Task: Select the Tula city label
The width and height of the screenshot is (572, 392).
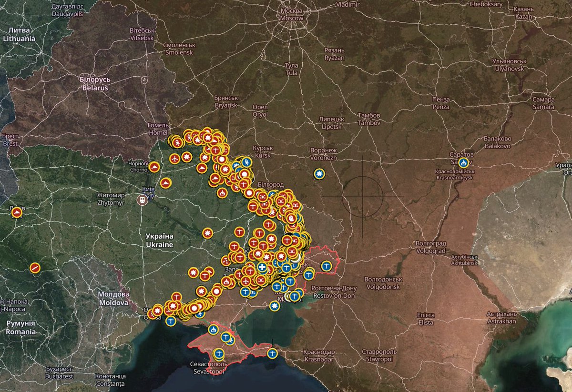Action: click(291, 69)
